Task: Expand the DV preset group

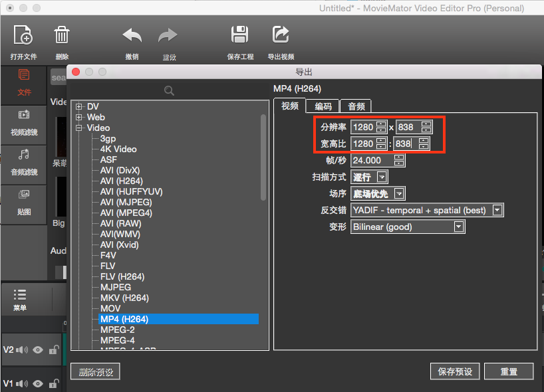Action: [79, 106]
